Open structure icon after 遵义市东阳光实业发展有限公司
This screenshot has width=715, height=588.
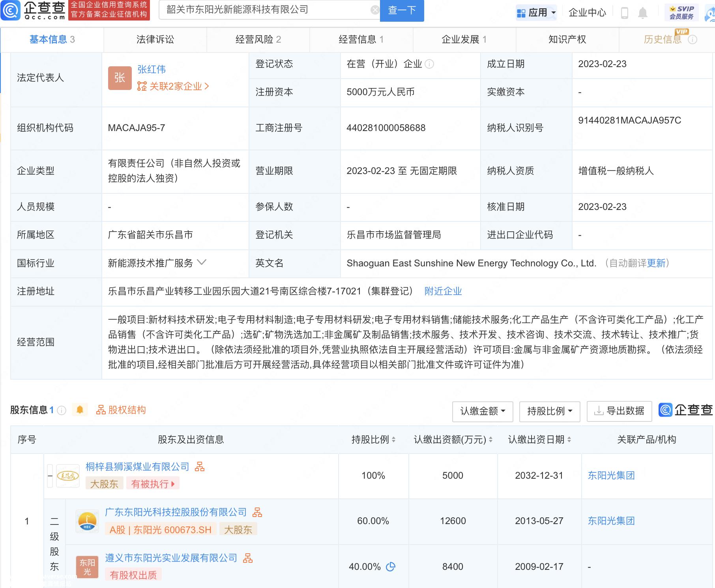[x=248, y=558]
